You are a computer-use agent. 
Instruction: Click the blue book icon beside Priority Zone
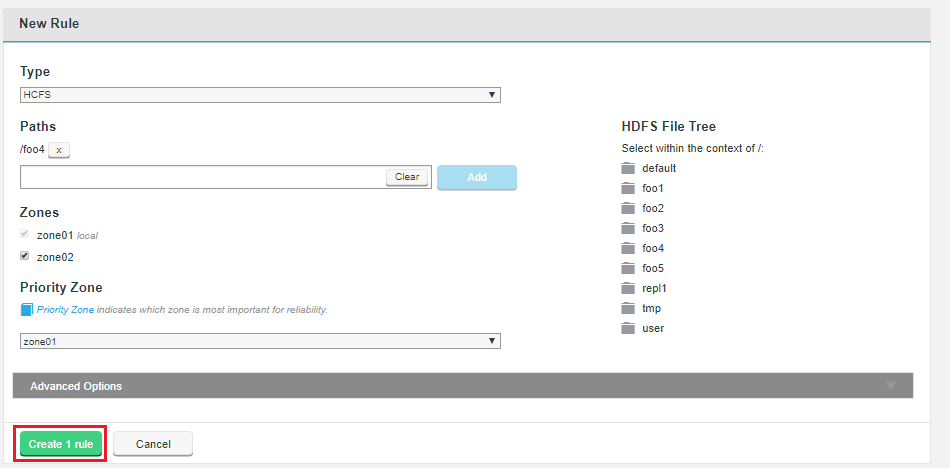pos(27,310)
